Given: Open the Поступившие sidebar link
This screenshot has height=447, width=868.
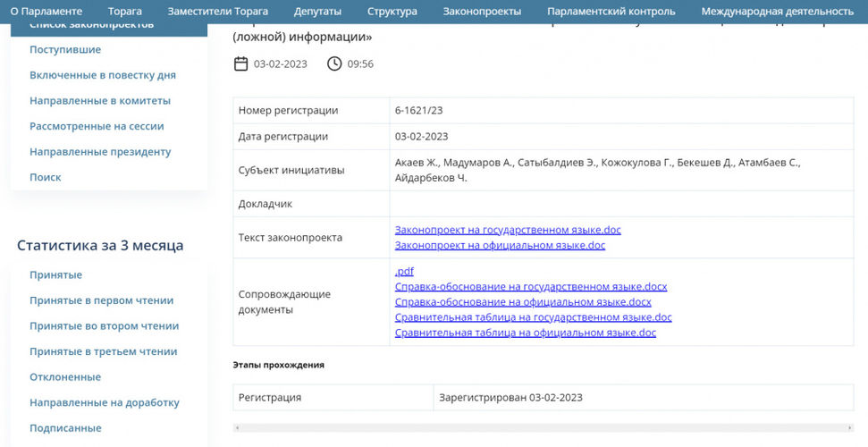Looking at the screenshot, I should (x=65, y=50).
